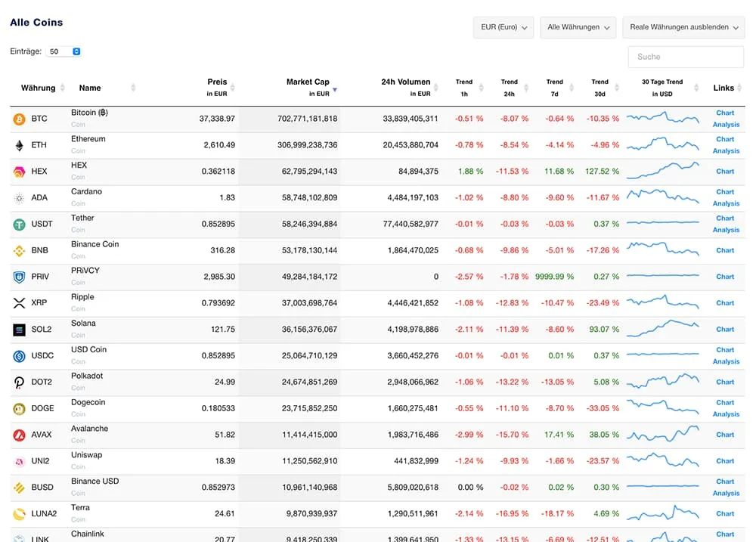This screenshot has width=756, height=542.
Task: Click the Solana SOL2 logo icon
Action: tap(20, 330)
